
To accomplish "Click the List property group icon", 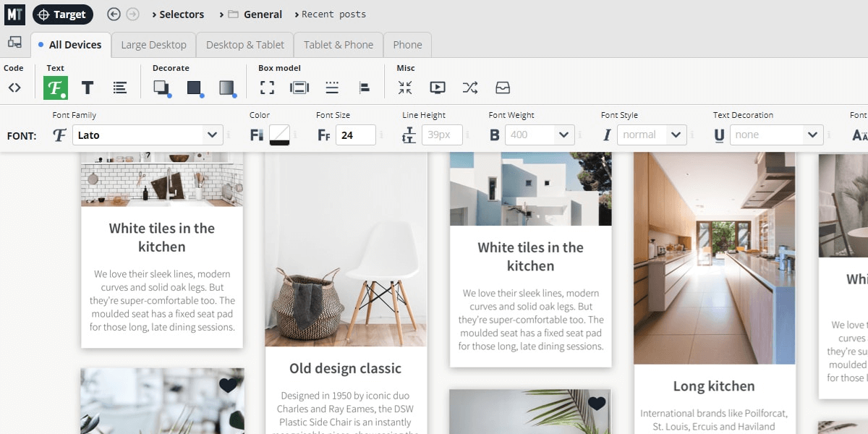I will click(120, 88).
